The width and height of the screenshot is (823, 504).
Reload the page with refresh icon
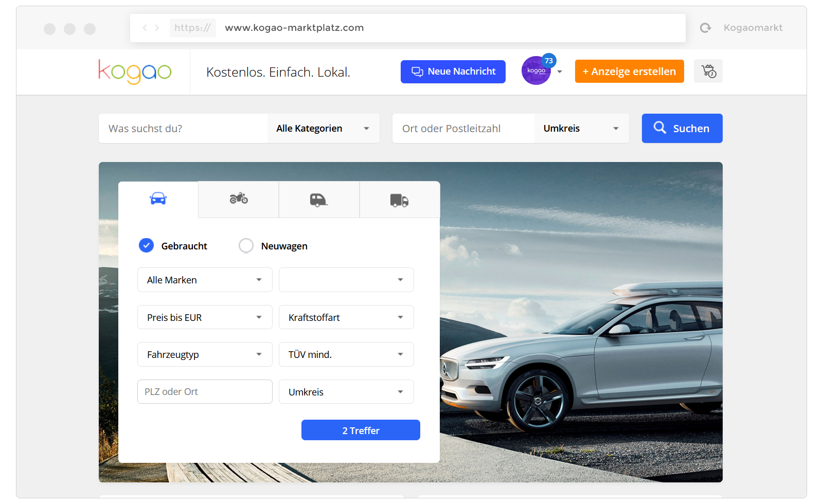[x=705, y=28]
